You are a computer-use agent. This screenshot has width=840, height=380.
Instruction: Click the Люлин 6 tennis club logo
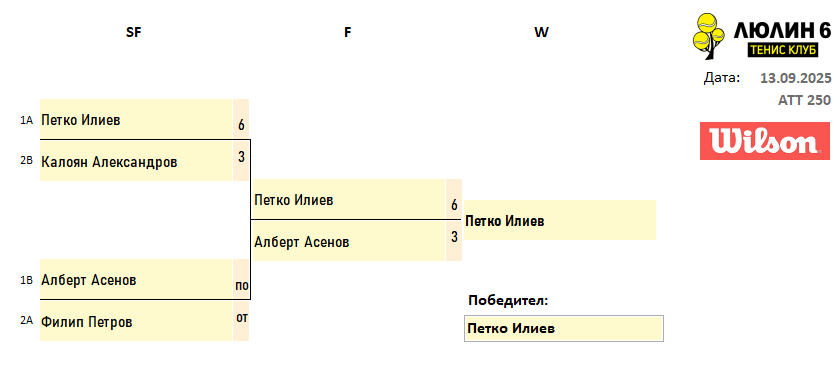[x=762, y=36]
